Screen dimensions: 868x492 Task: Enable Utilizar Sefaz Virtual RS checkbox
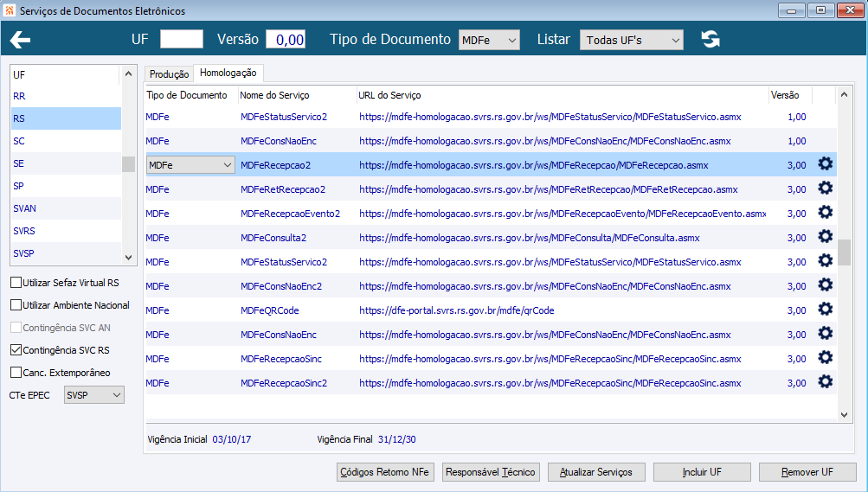point(16,283)
